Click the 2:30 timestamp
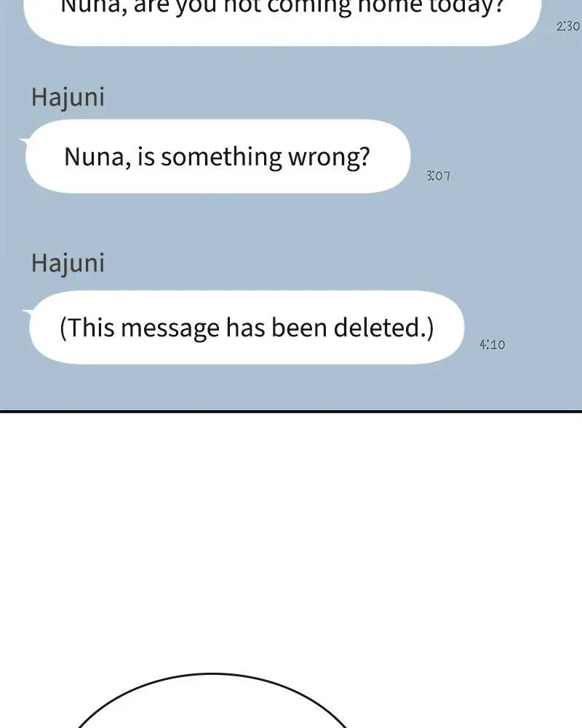Viewport: 582px width, 728px height. [568, 26]
